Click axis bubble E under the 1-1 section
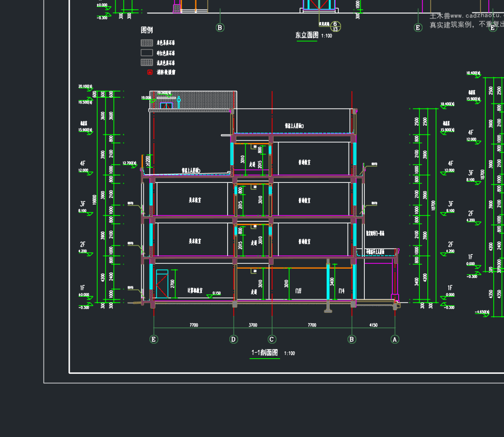This screenshot has height=437, width=504. pyautogui.click(x=154, y=339)
